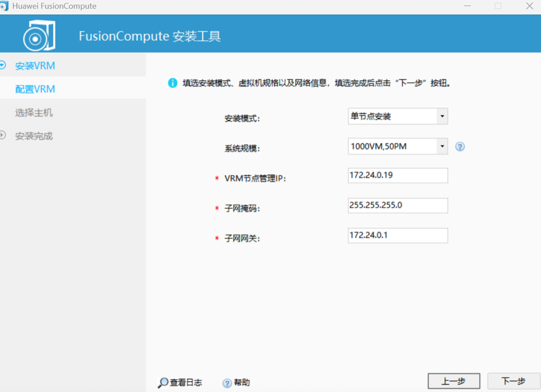The height and width of the screenshot is (392, 541).
Task: Click the 子网网关: label
Action: [x=242, y=238]
